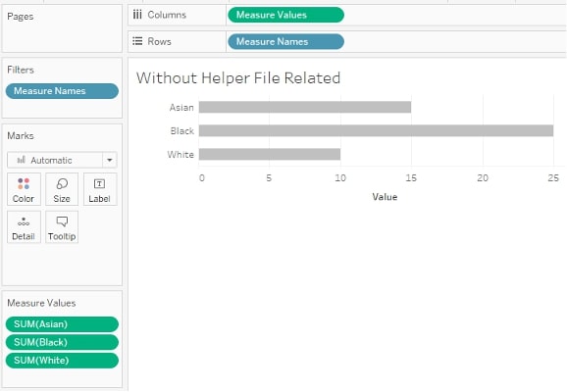
Task: Select the Measure Values pill on Columns
Action: (x=286, y=15)
